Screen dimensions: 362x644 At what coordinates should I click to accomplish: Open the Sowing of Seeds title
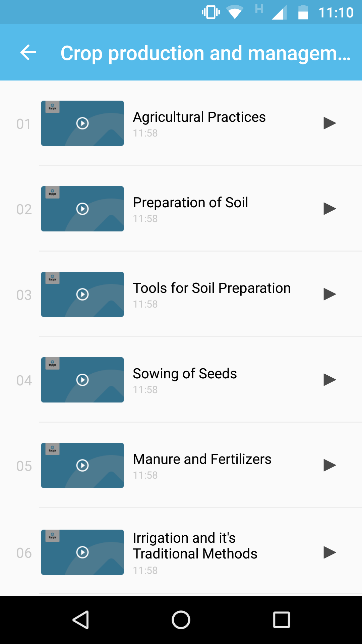click(x=185, y=374)
